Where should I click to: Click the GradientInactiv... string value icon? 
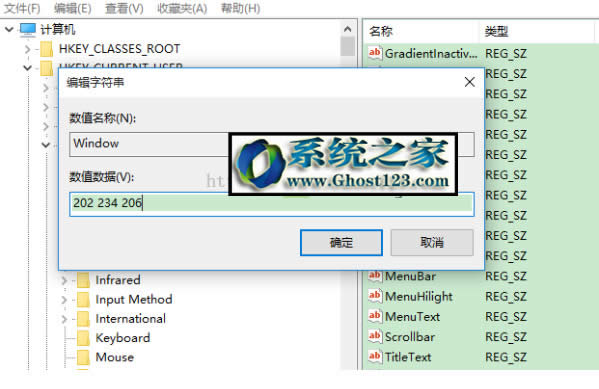pyautogui.click(x=375, y=53)
